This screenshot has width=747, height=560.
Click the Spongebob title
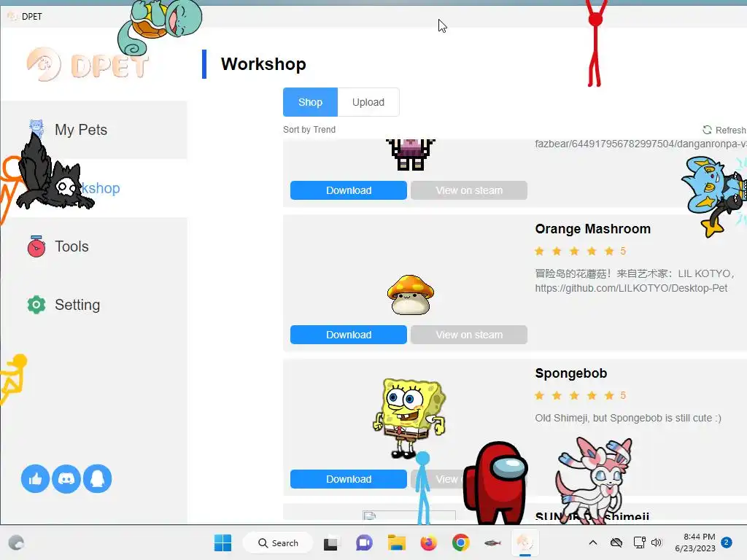[x=570, y=373]
